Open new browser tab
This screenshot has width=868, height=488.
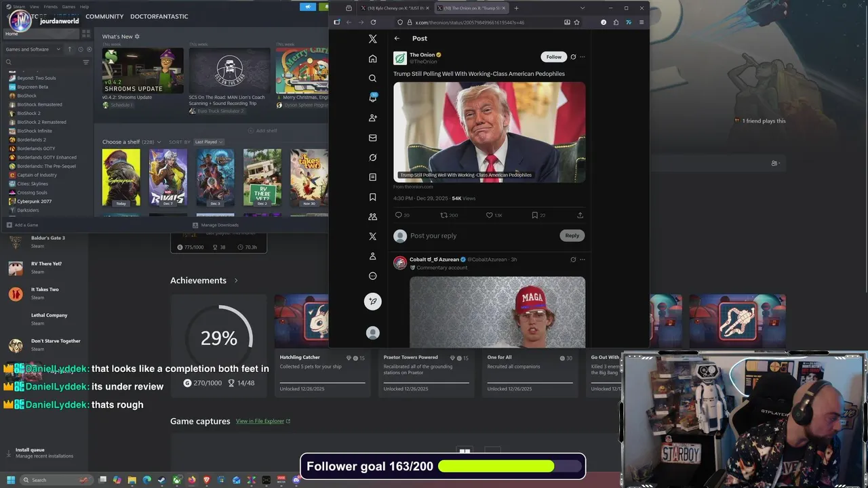(x=516, y=8)
